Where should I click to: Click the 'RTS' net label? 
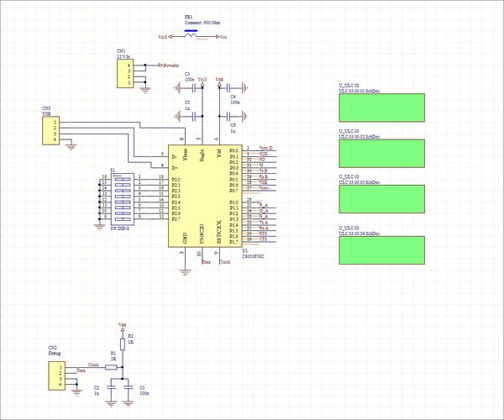click(263, 234)
